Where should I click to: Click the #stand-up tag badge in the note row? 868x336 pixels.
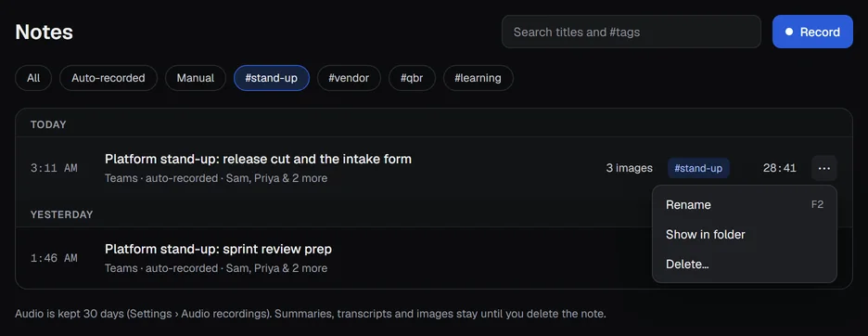pyautogui.click(x=698, y=168)
